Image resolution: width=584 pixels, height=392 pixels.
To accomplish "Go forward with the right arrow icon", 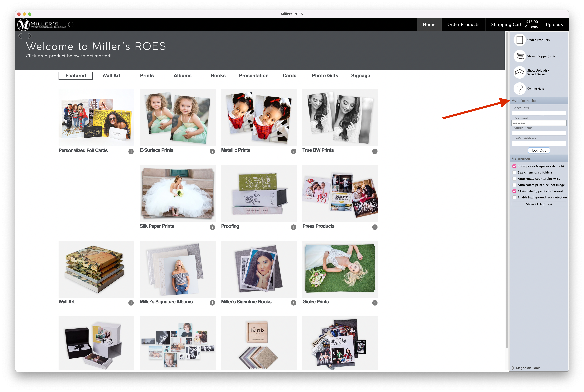I will [x=30, y=36].
